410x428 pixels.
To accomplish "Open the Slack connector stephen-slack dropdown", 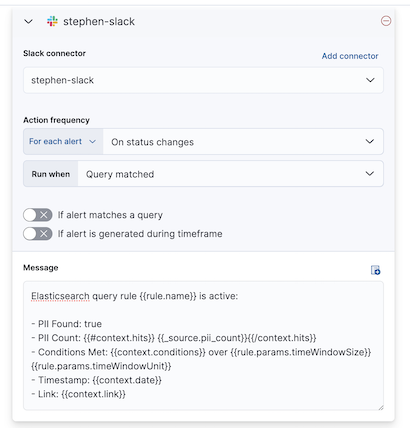I will [203, 80].
